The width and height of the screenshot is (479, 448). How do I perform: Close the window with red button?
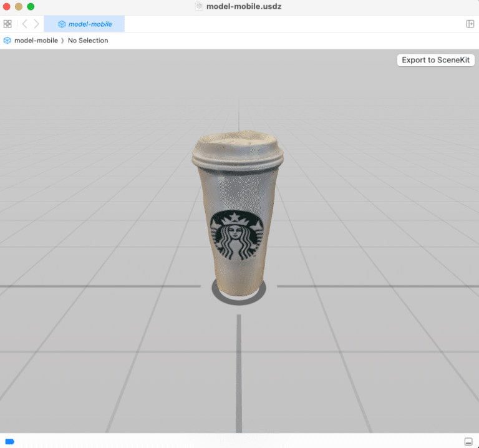6,6
